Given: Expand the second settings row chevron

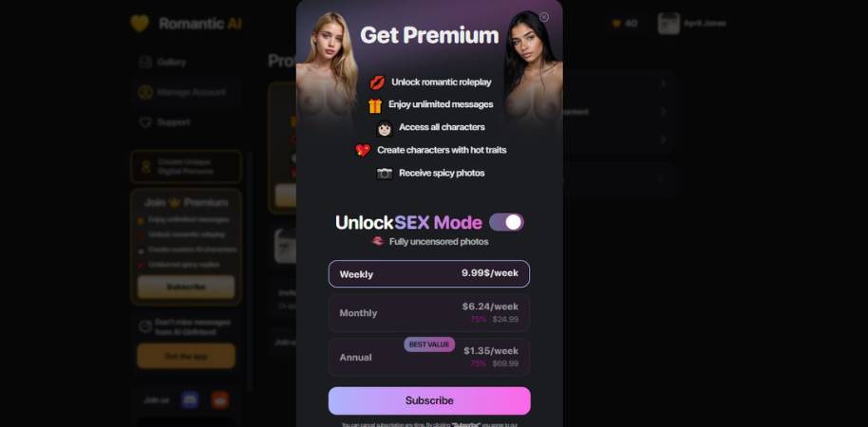Looking at the screenshot, I should pos(663,112).
